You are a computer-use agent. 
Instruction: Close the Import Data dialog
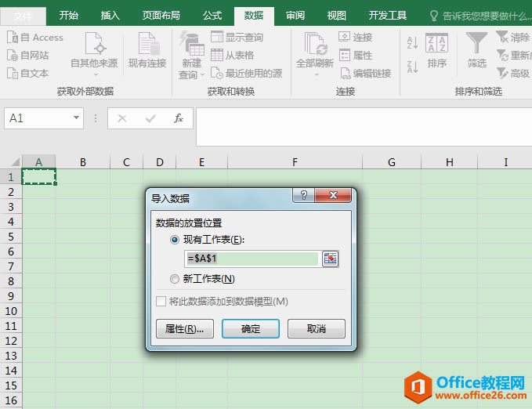[x=333, y=195]
